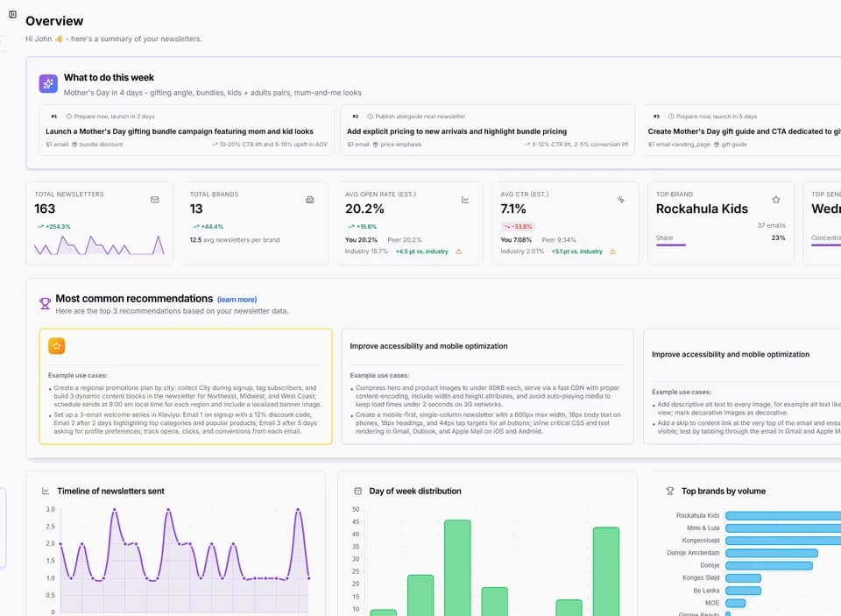The height and width of the screenshot is (616, 841).
Task: Click the 20.2% average open rate value
Action: (364, 209)
